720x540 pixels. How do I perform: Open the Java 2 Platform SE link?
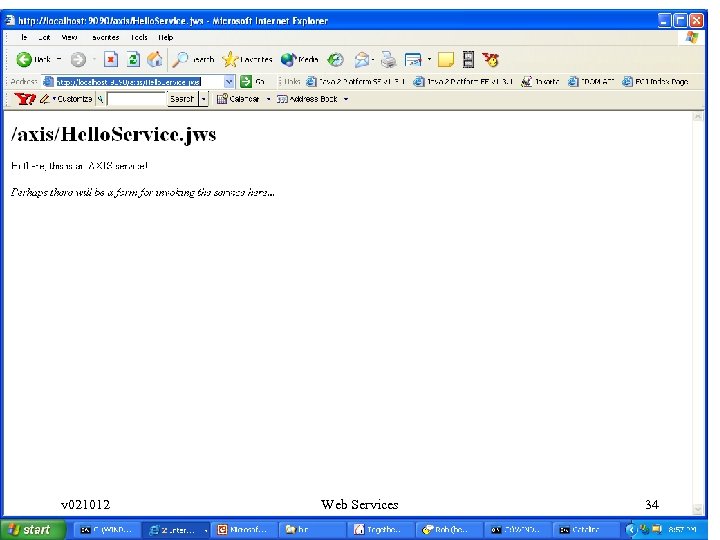coord(356,82)
